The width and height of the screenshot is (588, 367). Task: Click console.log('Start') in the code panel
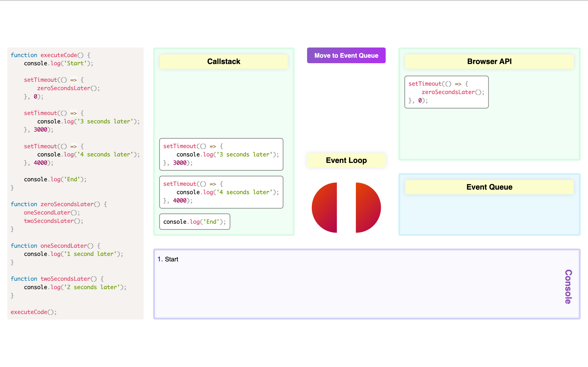pos(59,63)
